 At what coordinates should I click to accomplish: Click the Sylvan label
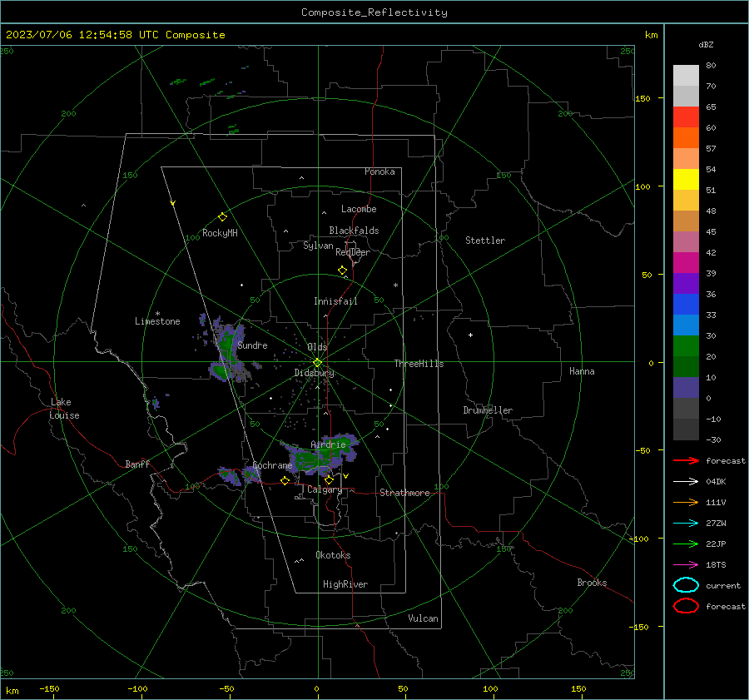(x=318, y=246)
